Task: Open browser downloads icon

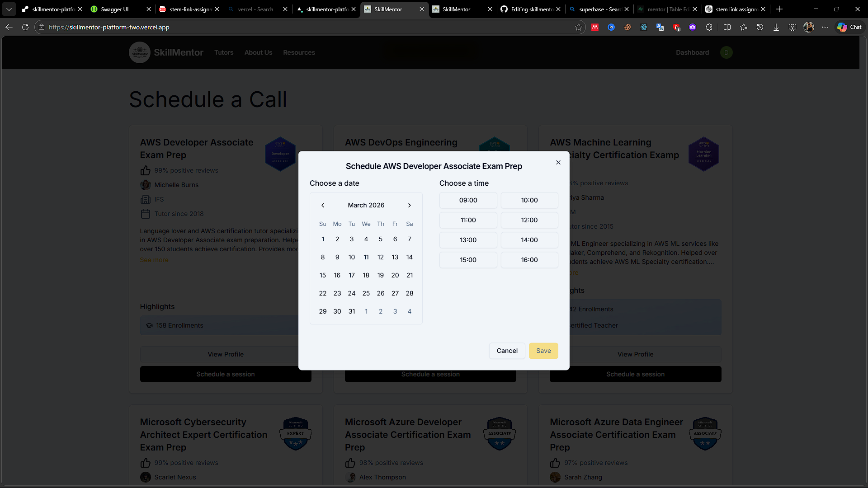Action: click(x=776, y=27)
